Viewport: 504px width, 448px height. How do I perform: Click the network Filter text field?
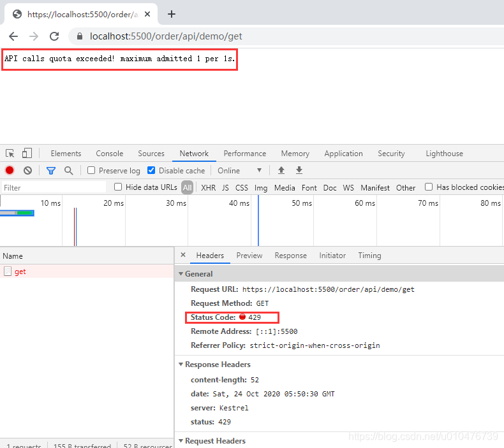click(54, 187)
